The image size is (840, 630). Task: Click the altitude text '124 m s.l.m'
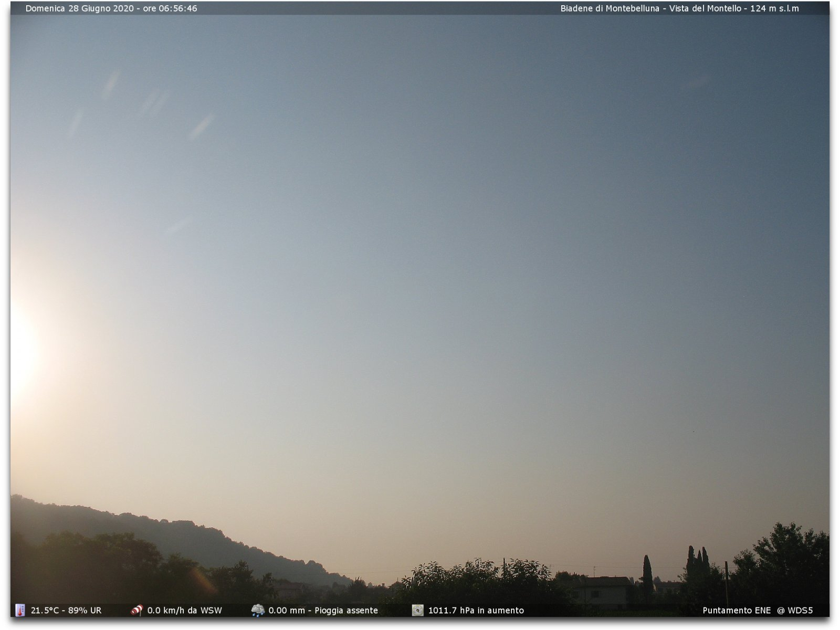pos(774,8)
